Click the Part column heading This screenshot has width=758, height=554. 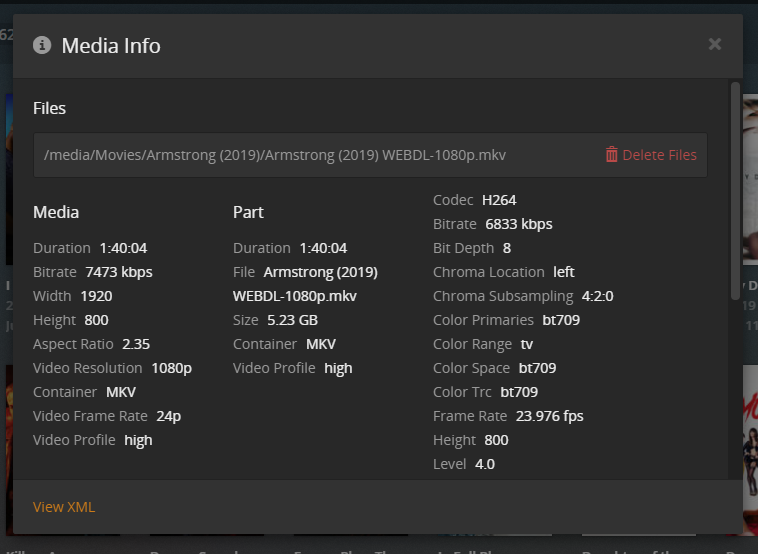click(x=248, y=212)
